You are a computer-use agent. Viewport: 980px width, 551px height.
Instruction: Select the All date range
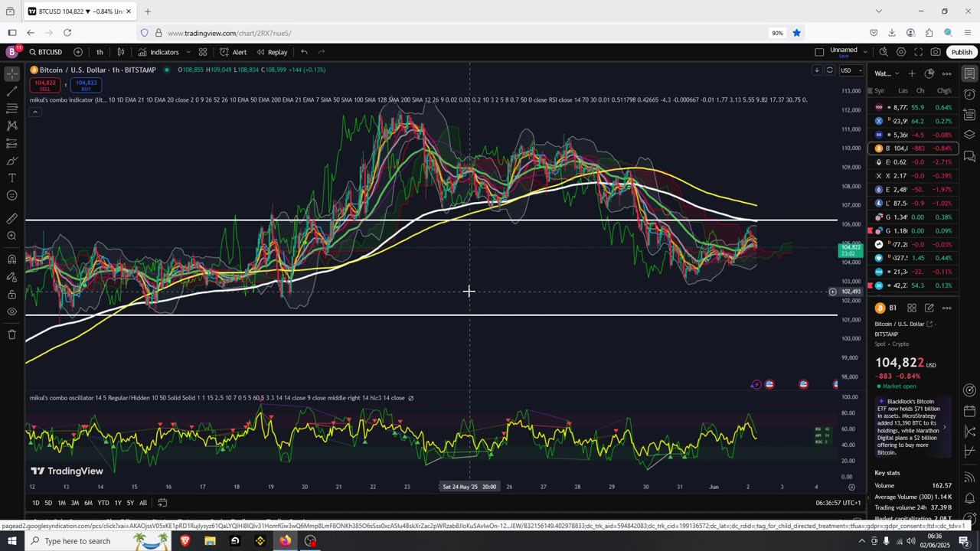[143, 503]
